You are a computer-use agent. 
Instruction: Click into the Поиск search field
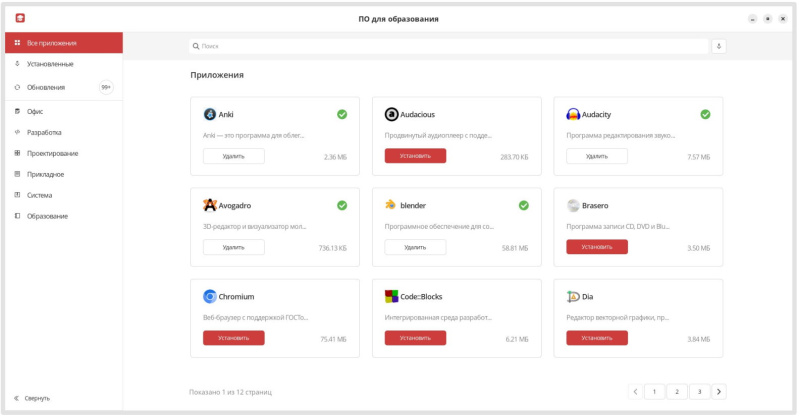pos(450,46)
